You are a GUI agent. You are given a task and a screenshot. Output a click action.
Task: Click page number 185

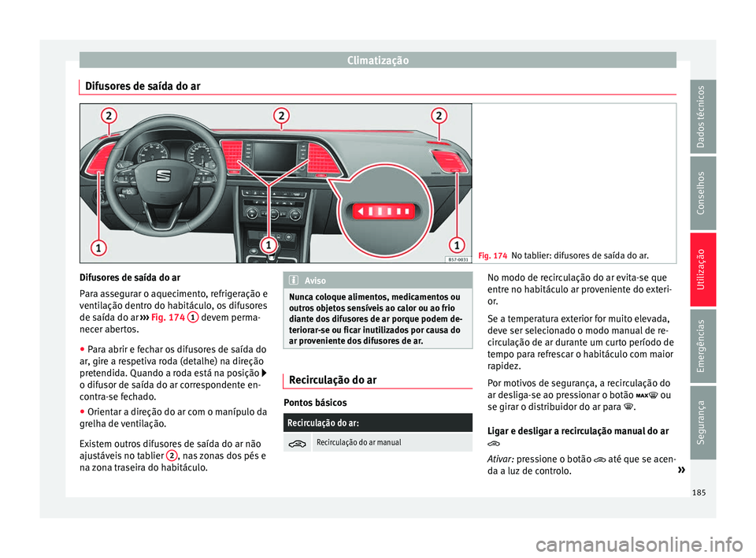click(699, 493)
